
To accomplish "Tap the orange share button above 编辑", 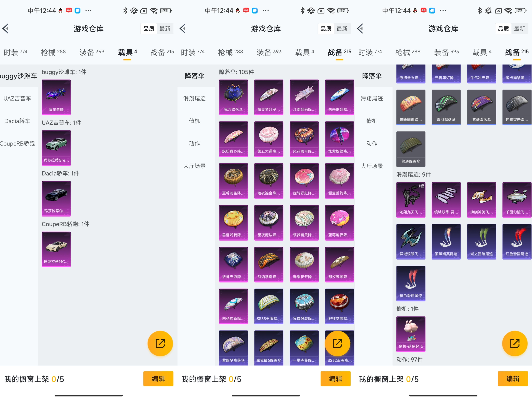I will pyautogui.click(x=160, y=343).
